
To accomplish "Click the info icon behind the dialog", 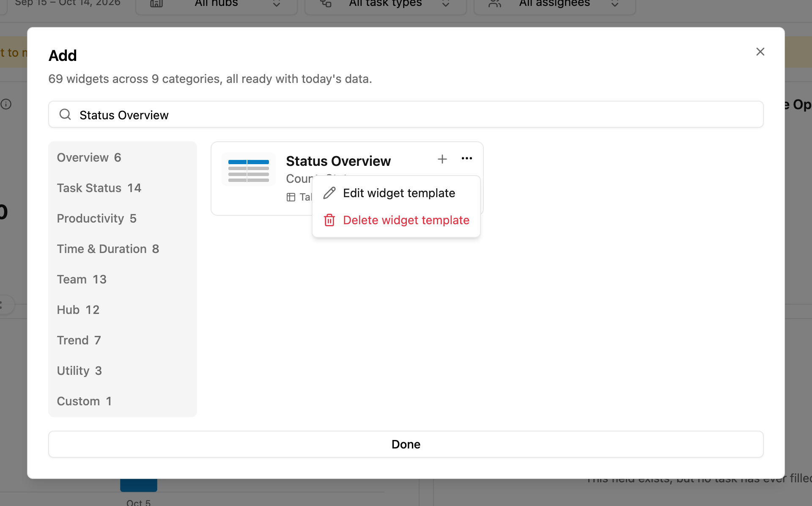I will point(6,104).
